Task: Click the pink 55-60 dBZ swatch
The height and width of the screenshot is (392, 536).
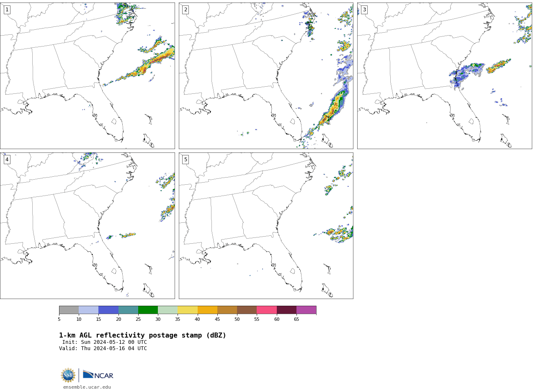Action: tap(267, 310)
